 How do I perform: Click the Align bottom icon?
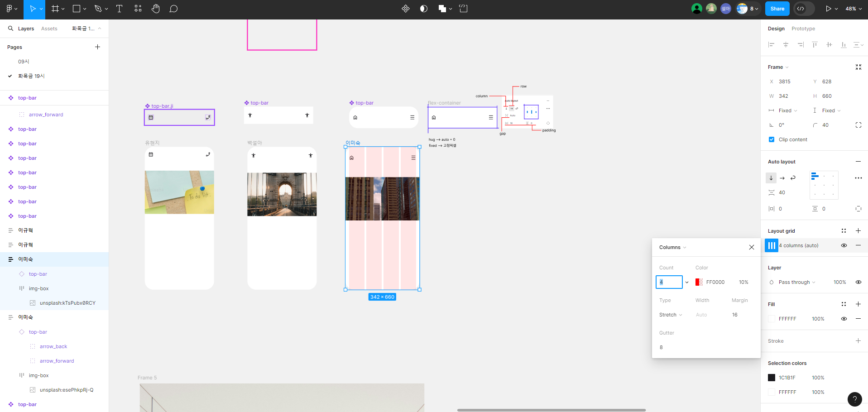tap(844, 45)
